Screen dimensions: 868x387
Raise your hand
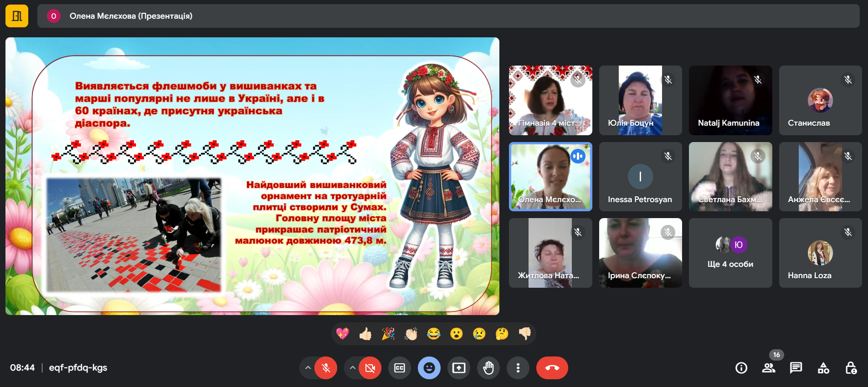488,368
